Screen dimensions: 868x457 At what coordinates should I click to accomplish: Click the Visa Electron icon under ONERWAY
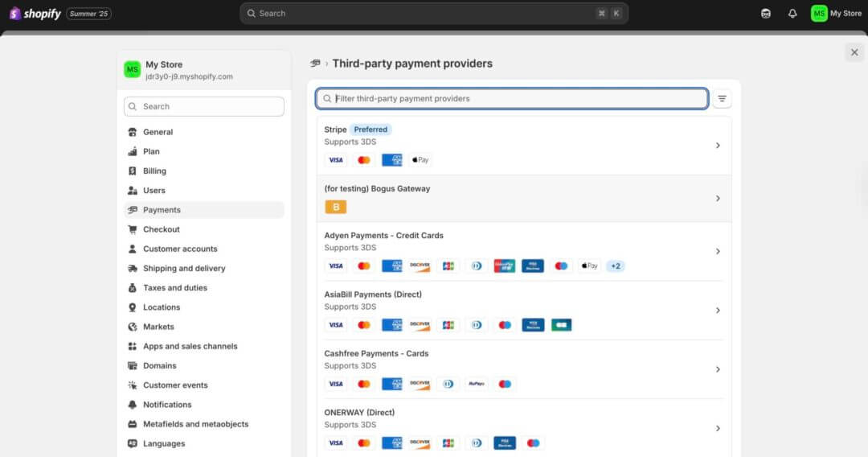click(504, 443)
